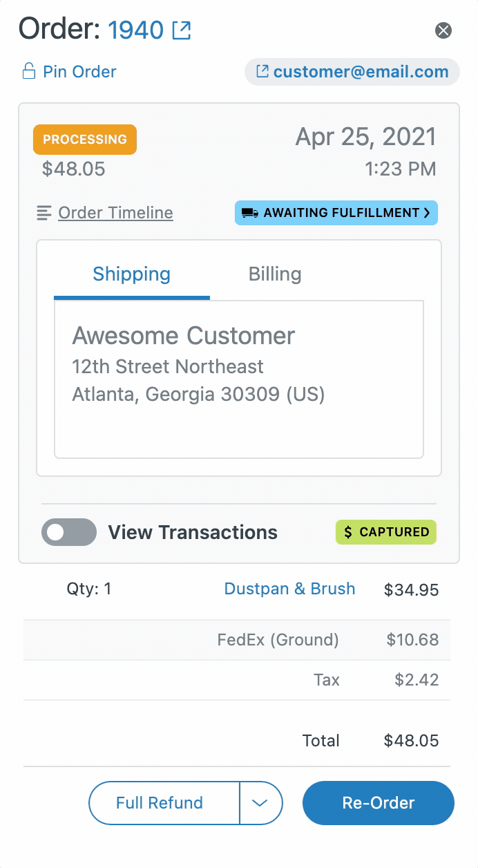
Task: Expand the Awaiting Fulfillment chevron
Action: pyautogui.click(x=427, y=213)
